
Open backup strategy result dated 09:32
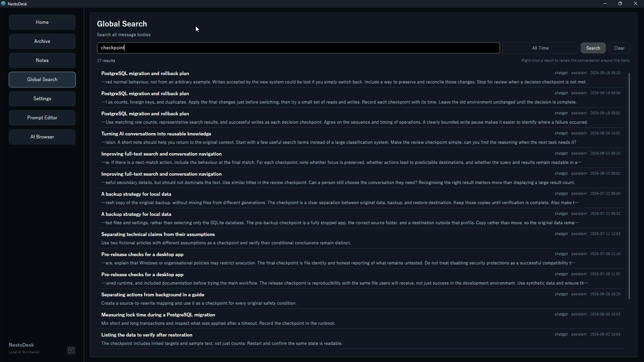tap(361, 218)
